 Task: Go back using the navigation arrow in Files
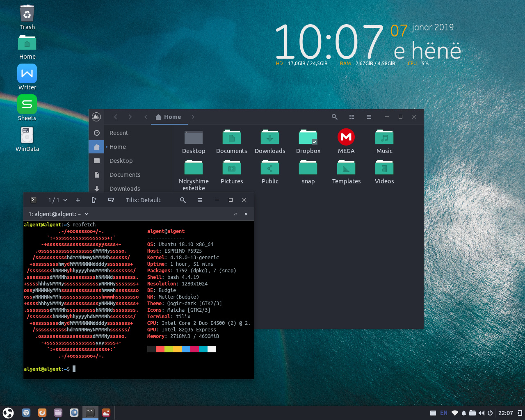[x=116, y=116]
